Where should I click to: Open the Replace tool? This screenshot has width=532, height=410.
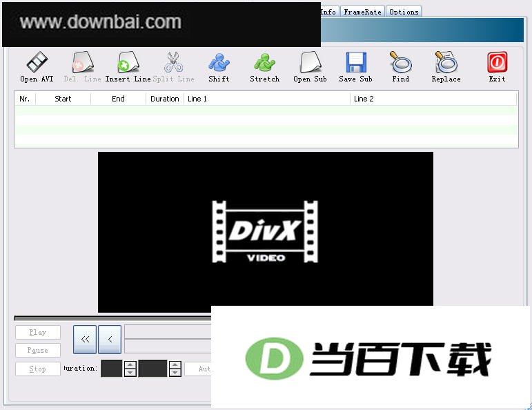coord(446,67)
